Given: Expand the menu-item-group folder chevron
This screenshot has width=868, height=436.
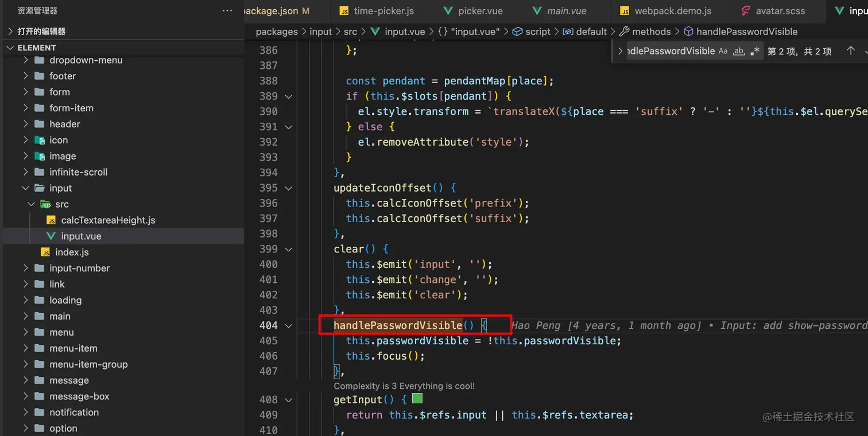Looking at the screenshot, I should pyautogui.click(x=25, y=364).
